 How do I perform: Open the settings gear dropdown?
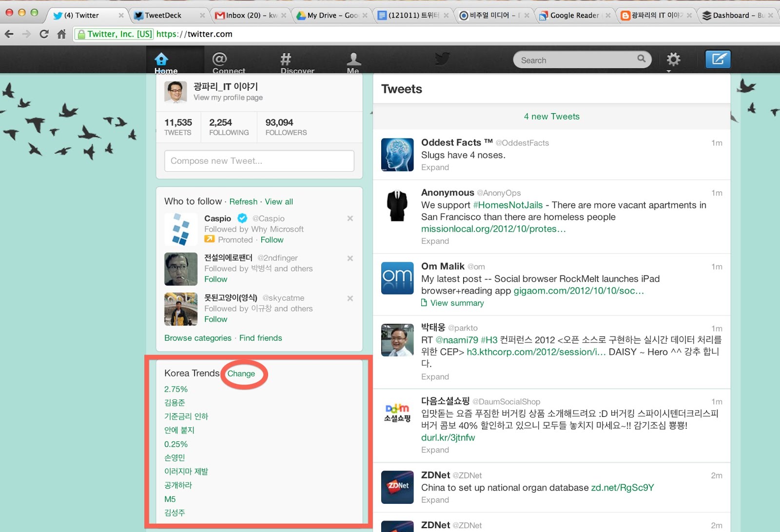pos(673,60)
